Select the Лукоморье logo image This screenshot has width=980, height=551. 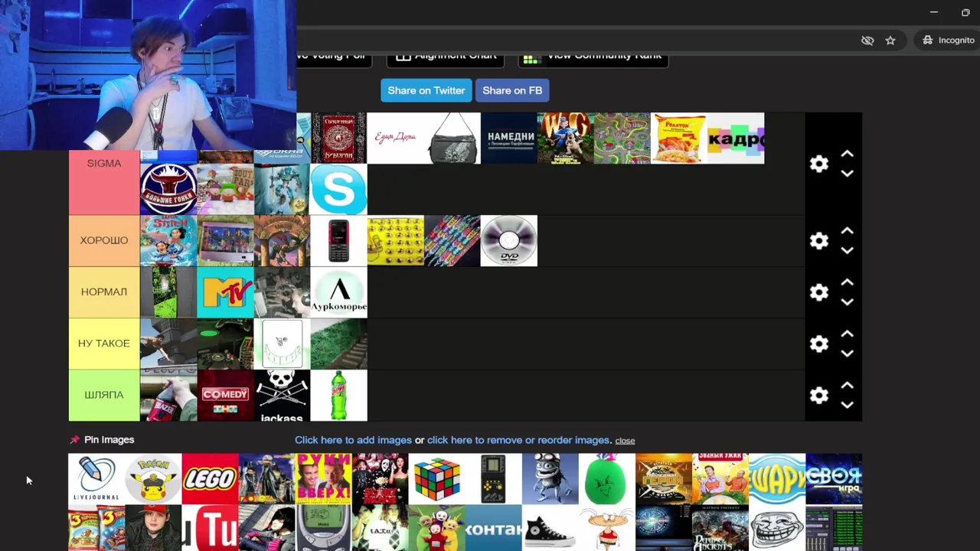point(338,292)
